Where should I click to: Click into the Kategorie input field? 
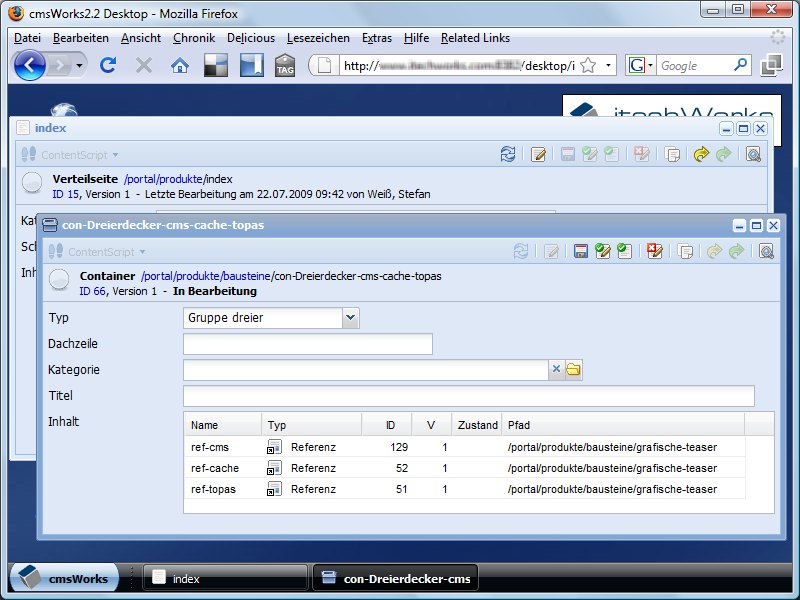[x=365, y=369]
